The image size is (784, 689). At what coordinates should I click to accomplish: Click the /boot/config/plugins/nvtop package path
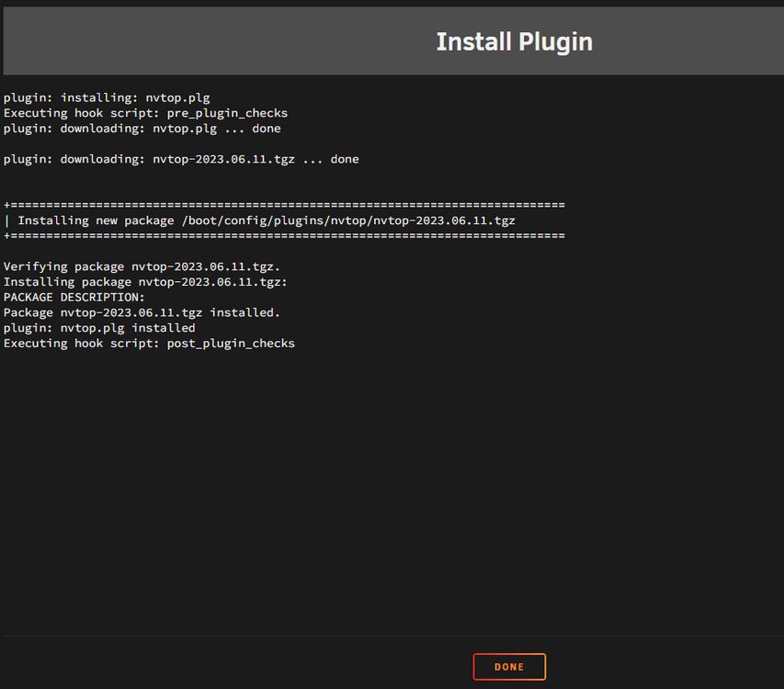click(x=348, y=220)
